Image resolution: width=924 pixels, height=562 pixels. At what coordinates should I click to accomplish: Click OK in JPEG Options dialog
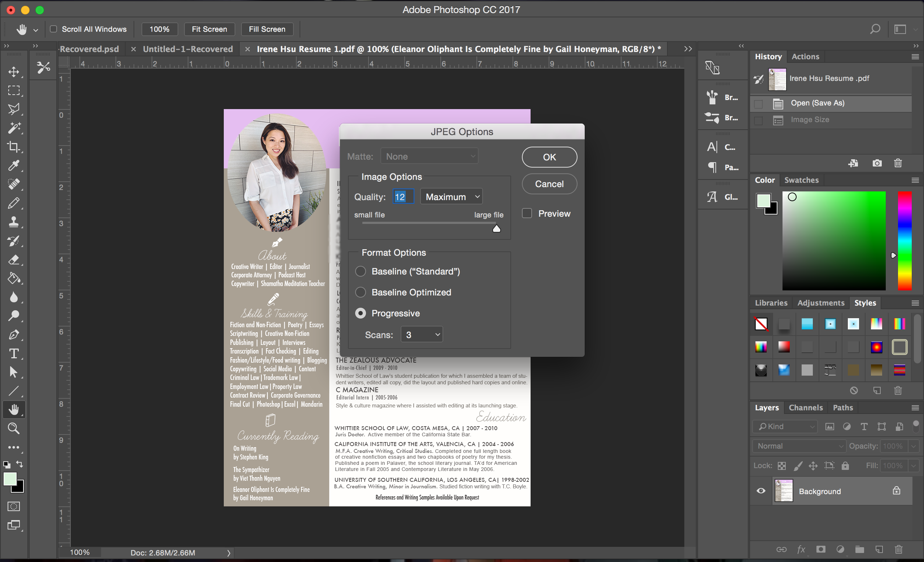point(549,157)
